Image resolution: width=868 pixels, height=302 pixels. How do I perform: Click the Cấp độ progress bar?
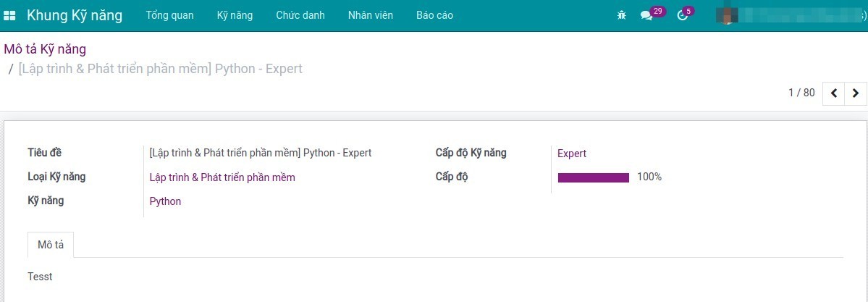(593, 177)
